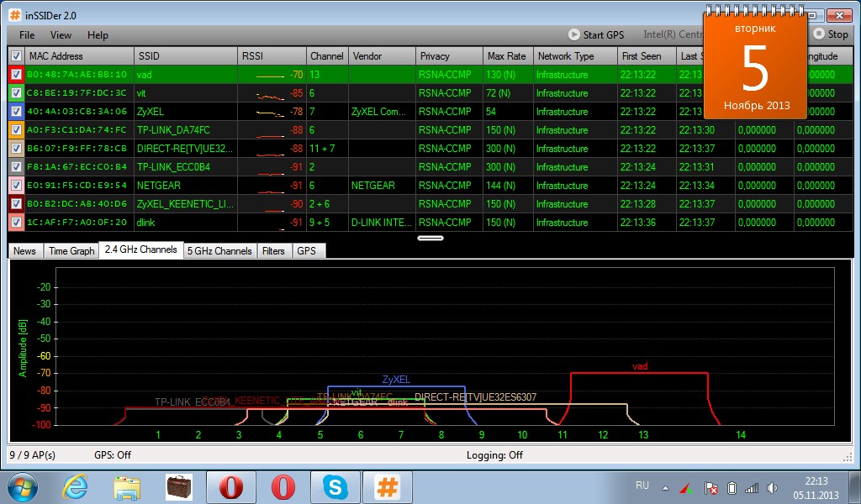Sort by the Network Type column header

576,56
